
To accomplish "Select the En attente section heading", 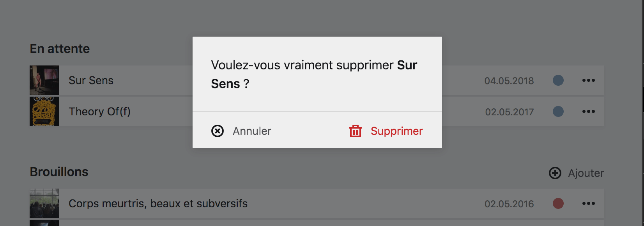I will 60,48.
